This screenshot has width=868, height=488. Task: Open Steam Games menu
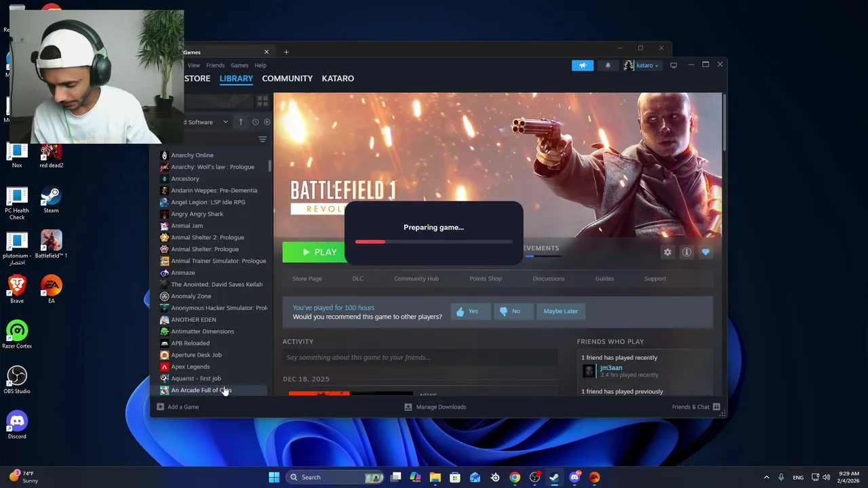coord(239,65)
